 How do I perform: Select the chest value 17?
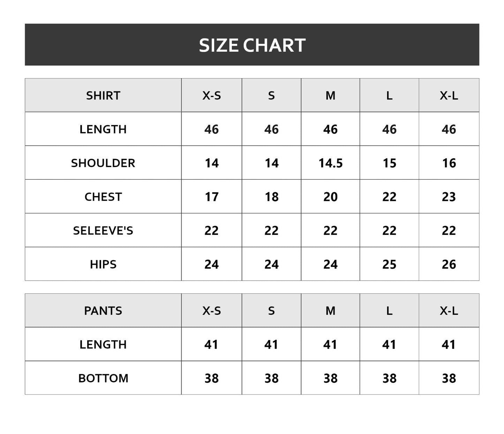(211, 197)
